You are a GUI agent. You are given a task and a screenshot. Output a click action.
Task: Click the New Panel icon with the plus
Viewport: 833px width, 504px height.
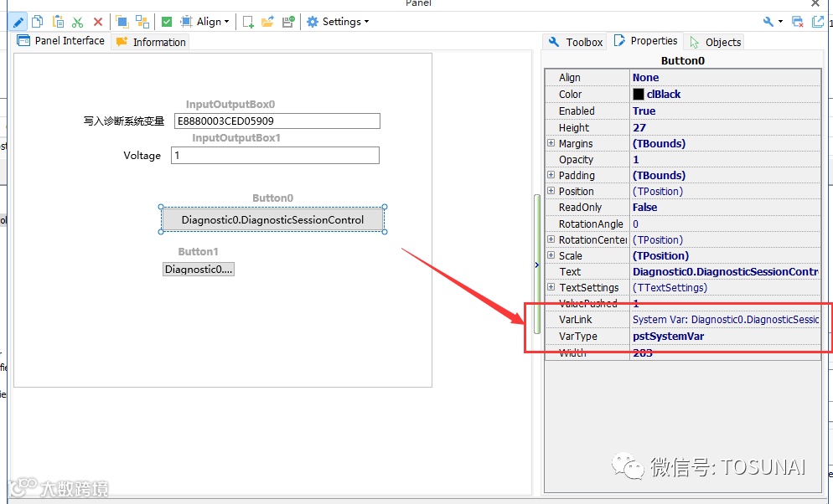click(248, 22)
